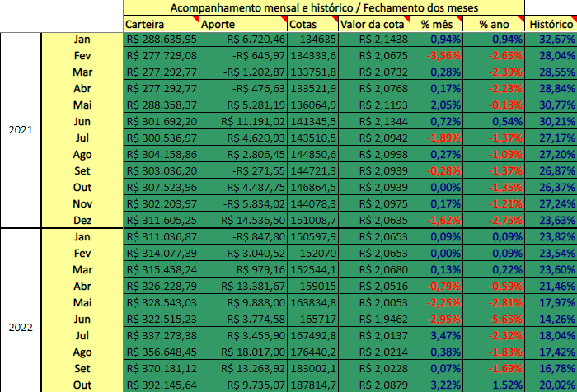This screenshot has width=577, height=392.
Task: Select the Valor da cota header
Action: point(374,24)
